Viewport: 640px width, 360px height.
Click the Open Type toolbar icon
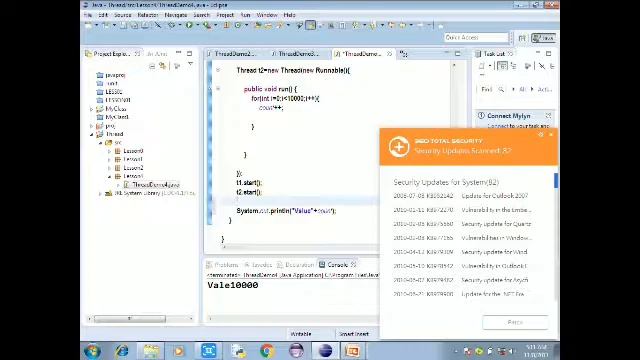point(258,25)
